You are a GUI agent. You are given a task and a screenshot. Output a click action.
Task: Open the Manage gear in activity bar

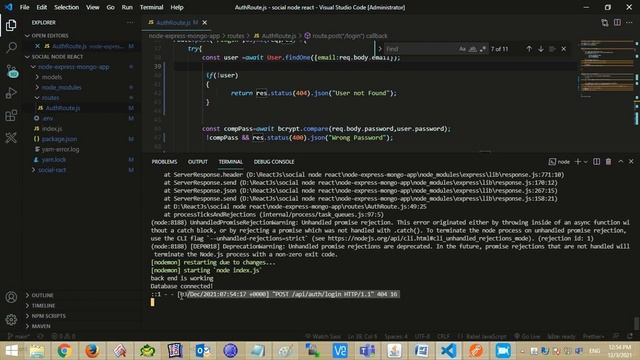tap(11, 319)
